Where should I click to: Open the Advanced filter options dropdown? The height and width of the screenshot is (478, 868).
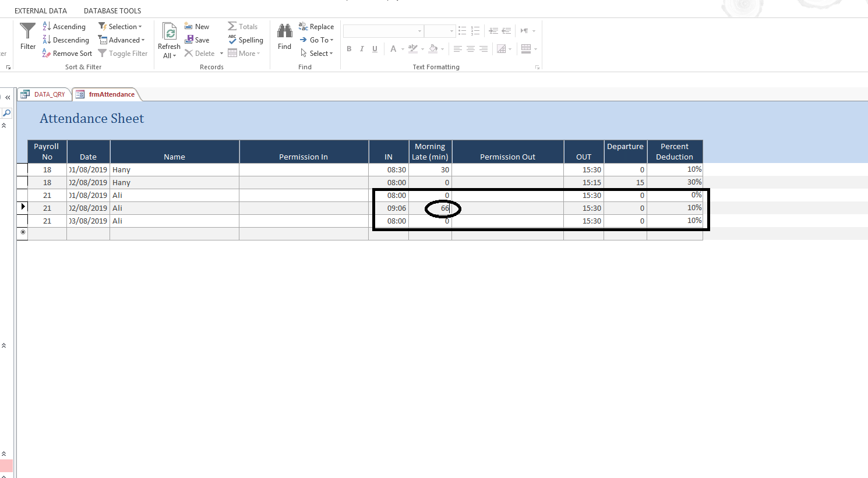[x=121, y=40]
